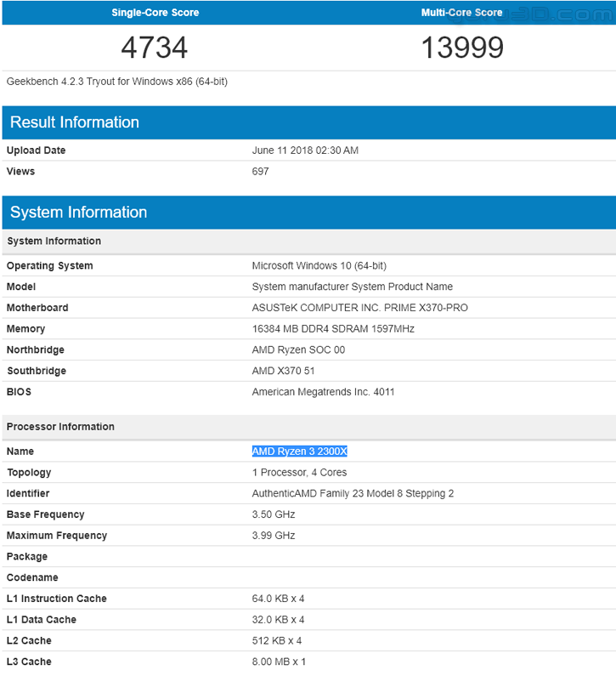Click the System Information blue section header
Viewport: 616px width, 676px height.
pyautogui.click(x=78, y=213)
